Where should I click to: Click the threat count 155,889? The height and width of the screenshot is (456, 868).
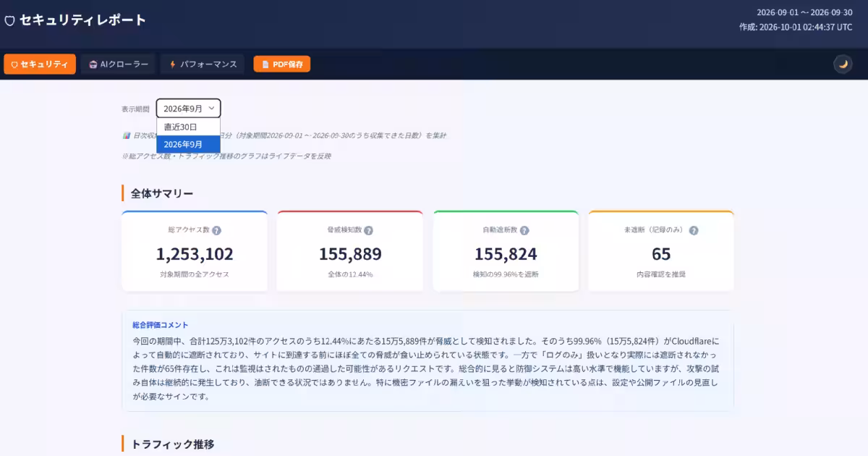[350, 254]
